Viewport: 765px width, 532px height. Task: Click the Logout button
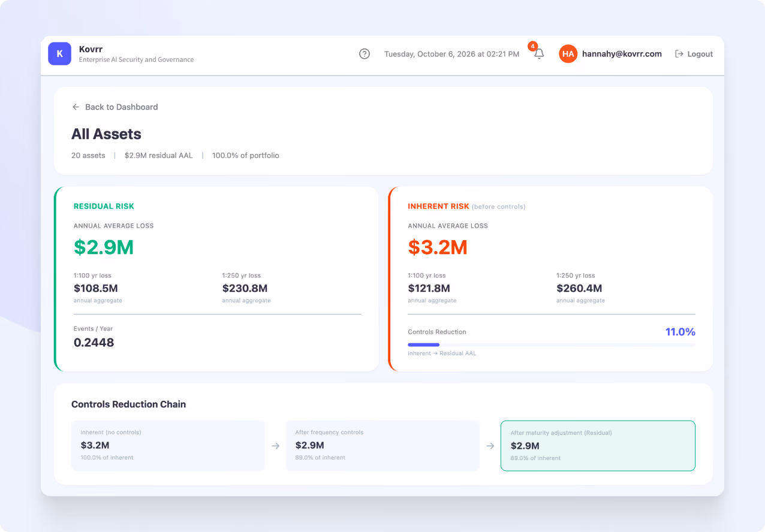tap(694, 54)
